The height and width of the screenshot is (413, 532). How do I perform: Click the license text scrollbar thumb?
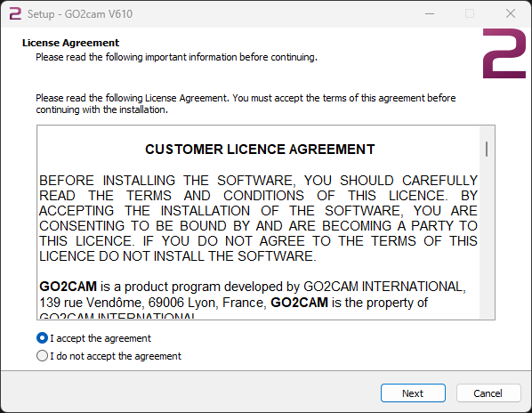pyautogui.click(x=487, y=149)
